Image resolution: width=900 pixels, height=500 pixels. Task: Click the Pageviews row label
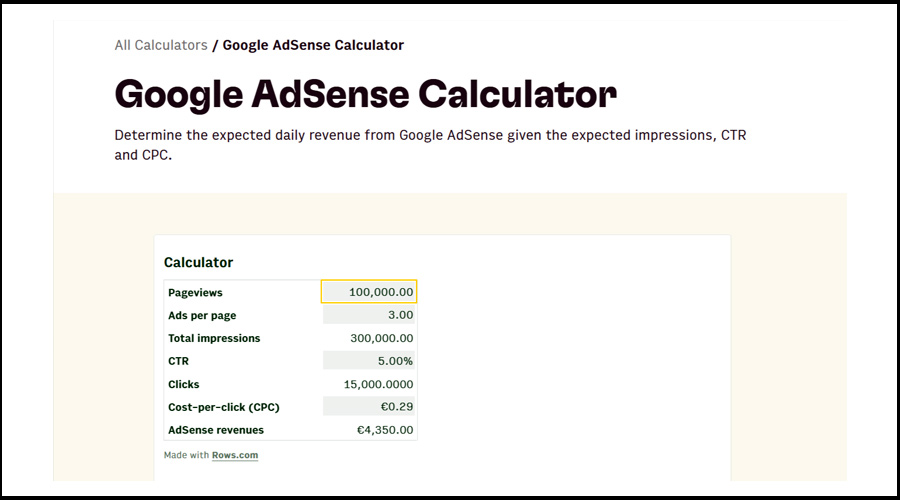[x=196, y=293]
